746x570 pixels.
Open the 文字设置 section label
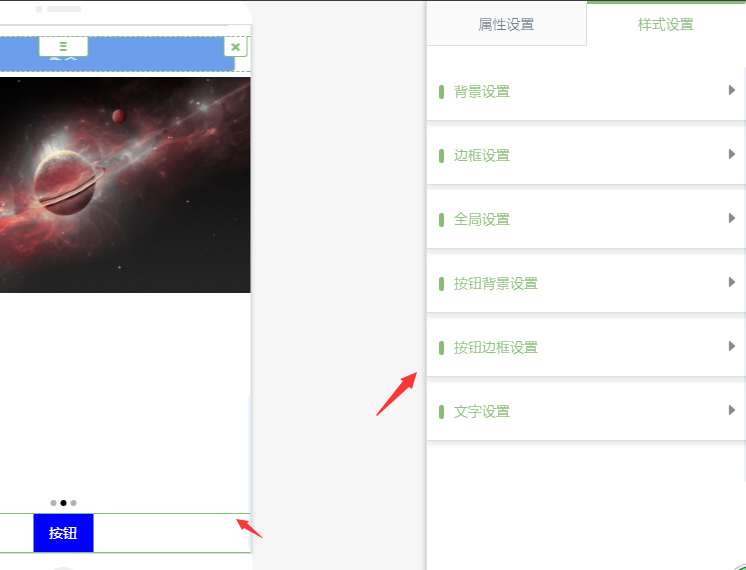[481, 412]
